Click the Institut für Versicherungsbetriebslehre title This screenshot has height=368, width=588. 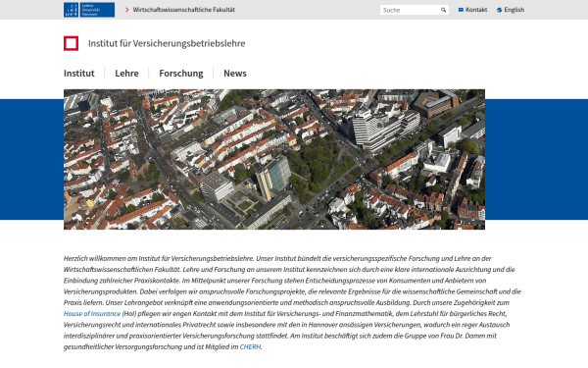[x=167, y=43]
